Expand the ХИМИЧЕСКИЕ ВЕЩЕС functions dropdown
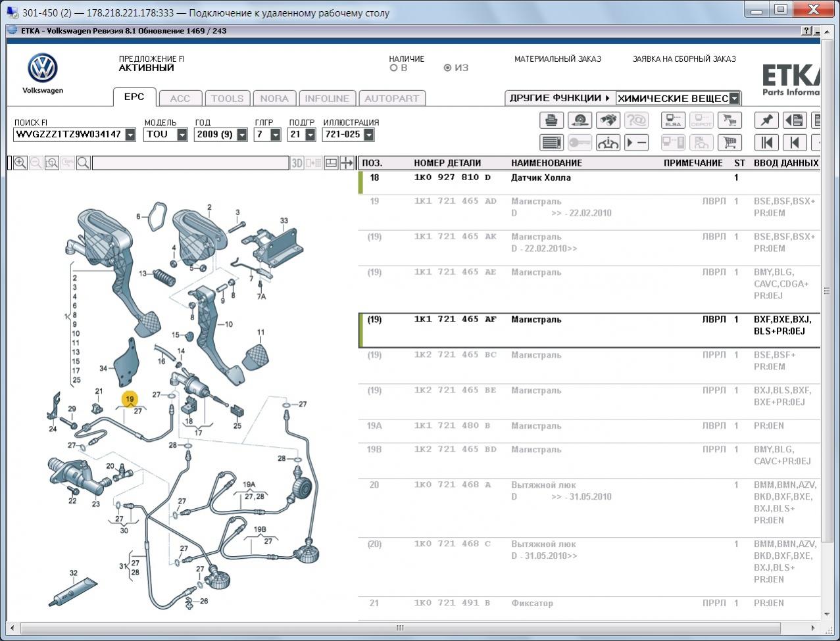This screenshot has width=840, height=641. pos(735,99)
